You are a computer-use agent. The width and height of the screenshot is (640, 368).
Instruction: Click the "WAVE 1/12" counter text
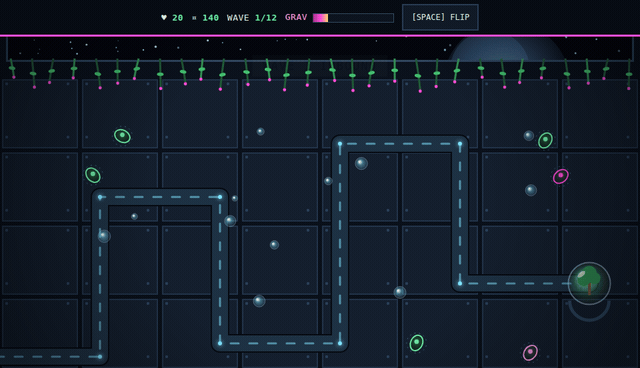click(251, 18)
